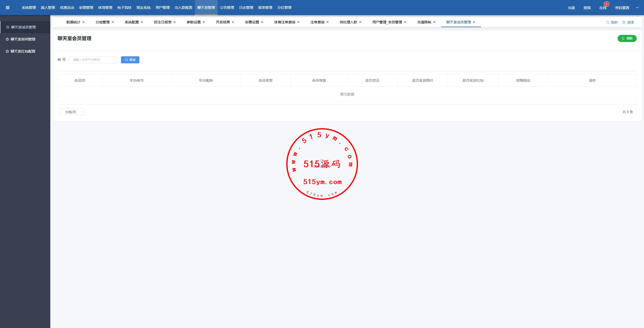The image size is (644, 328).
Task: Click the hamburger menu icon
Action: point(8,8)
